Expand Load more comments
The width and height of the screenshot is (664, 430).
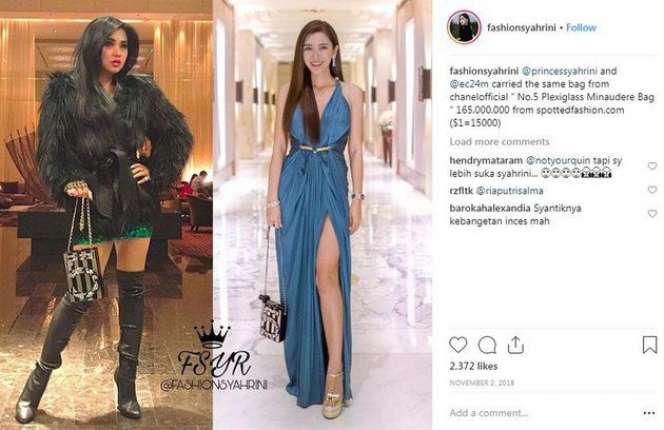coord(499,141)
